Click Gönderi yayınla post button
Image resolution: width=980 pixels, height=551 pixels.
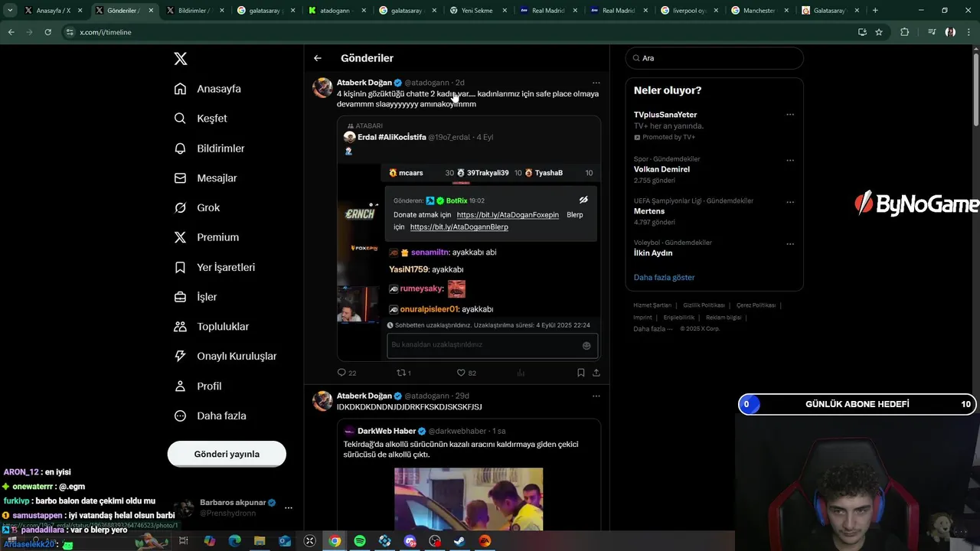click(227, 454)
